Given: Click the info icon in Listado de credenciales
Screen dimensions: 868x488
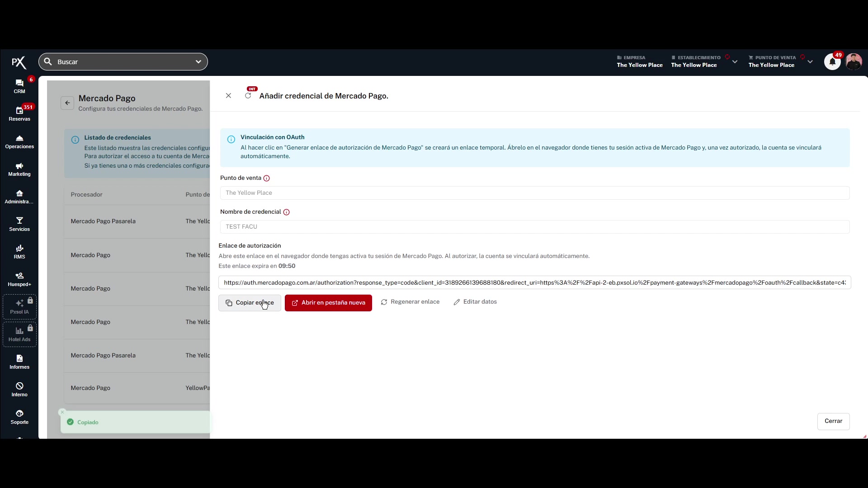Looking at the screenshot, I should (x=75, y=140).
